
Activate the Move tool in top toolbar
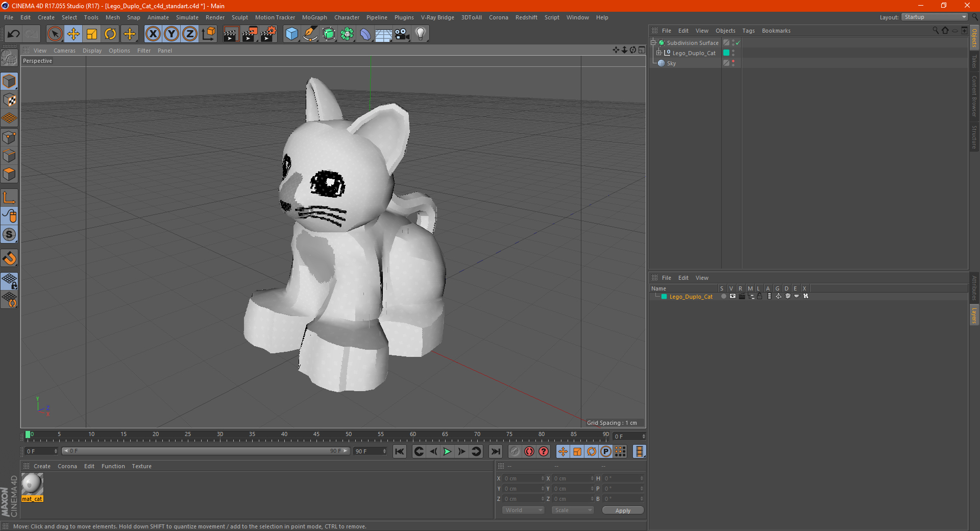pos(73,34)
